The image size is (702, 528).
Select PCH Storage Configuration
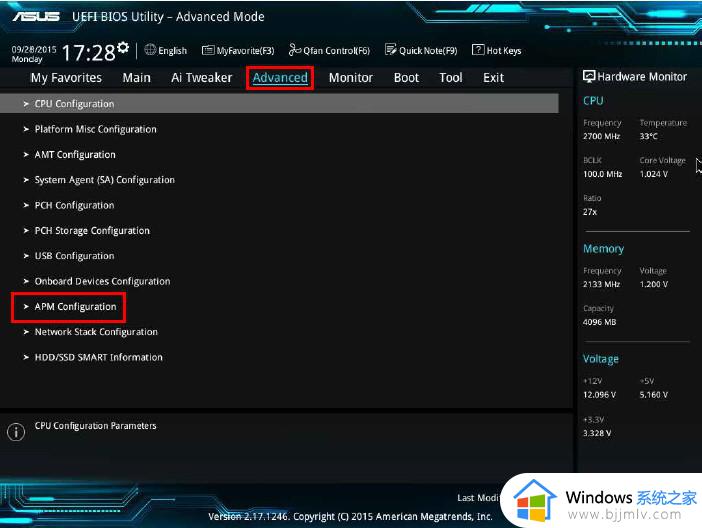click(92, 231)
